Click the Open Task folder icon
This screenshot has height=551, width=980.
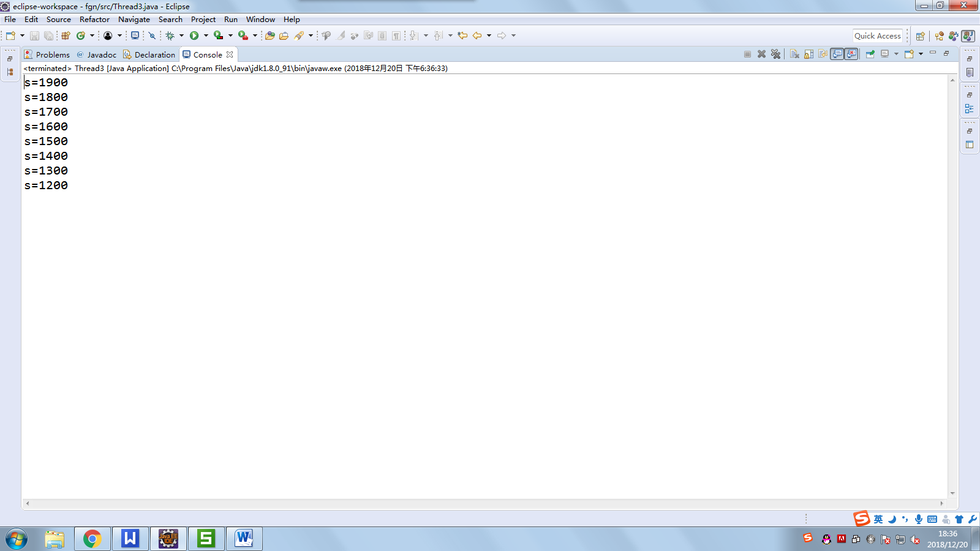(284, 36)
